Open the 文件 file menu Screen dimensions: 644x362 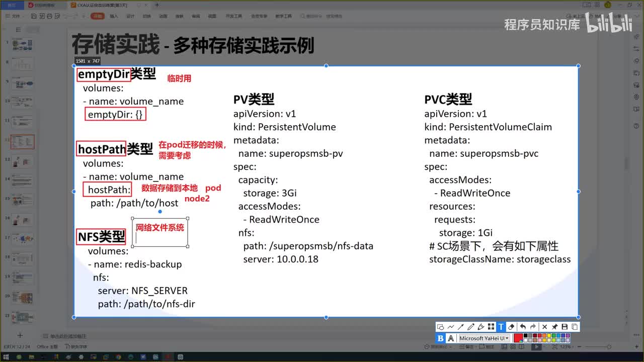[x=15, y=16]
